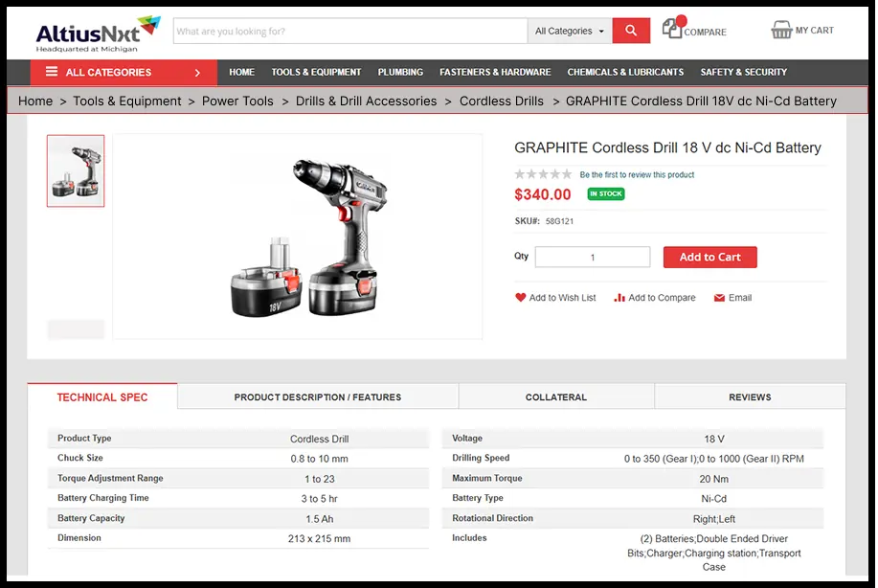Click the AltiusNxt logo
The width and height of the screenshot is (878, 588).
click(x=93, y=32)
